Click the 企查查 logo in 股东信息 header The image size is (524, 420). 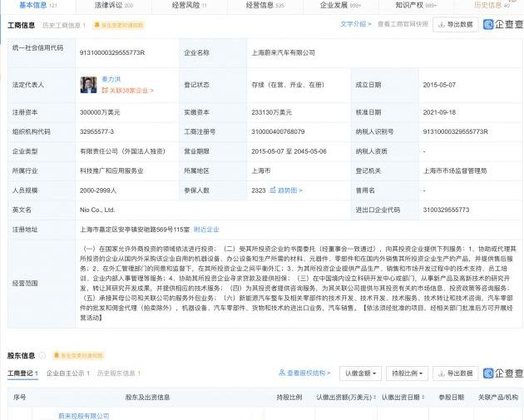(x=503, y=373)
